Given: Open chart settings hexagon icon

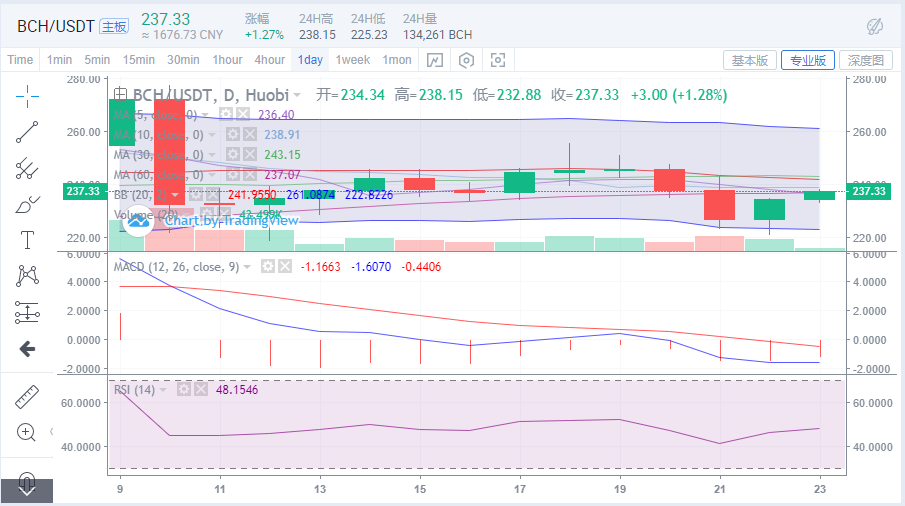Looking at the screenshot, I should pos(466,60).
